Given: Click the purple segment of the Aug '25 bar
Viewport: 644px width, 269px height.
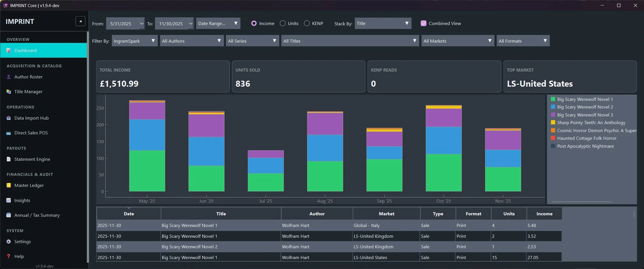Looking at the screenshot, I should (325, 124).
